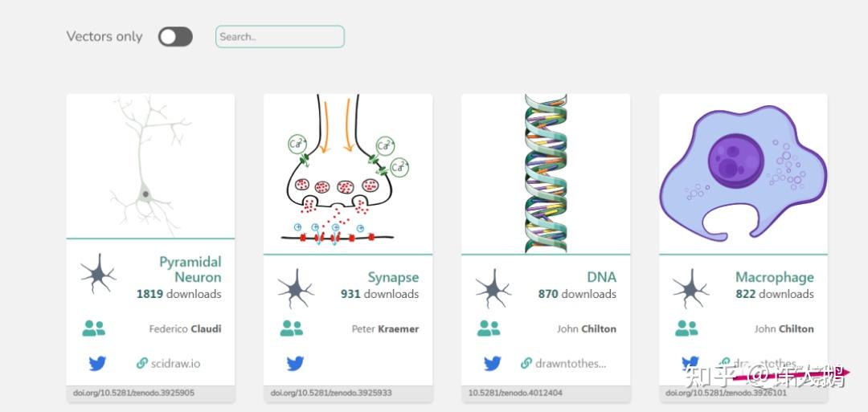Open the scidraw.io website link

click(x=168, y=363)
